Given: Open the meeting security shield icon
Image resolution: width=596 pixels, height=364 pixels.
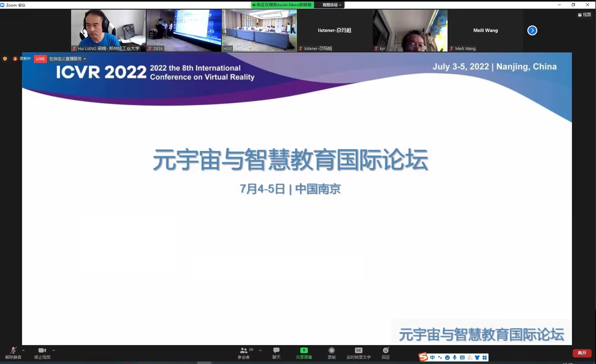Looking at the screenshot, I should pyautogui.click(x=5, y=59).
